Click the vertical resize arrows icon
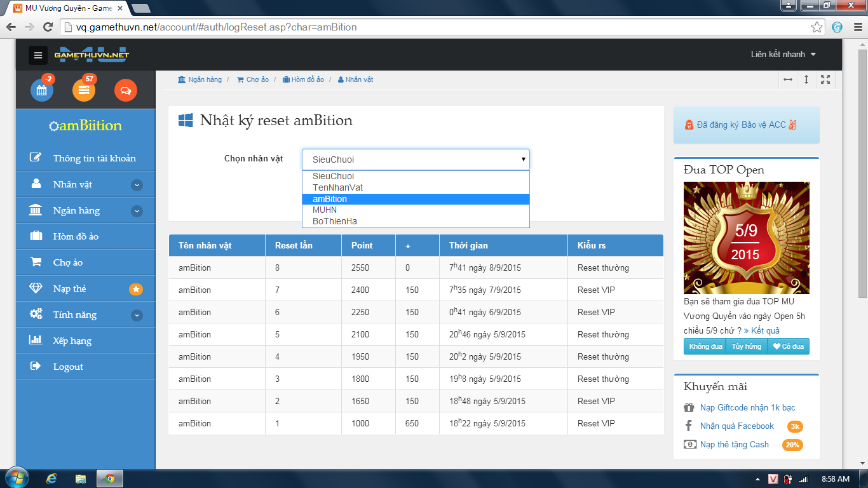868x488 pixels. tap(806, 79)
